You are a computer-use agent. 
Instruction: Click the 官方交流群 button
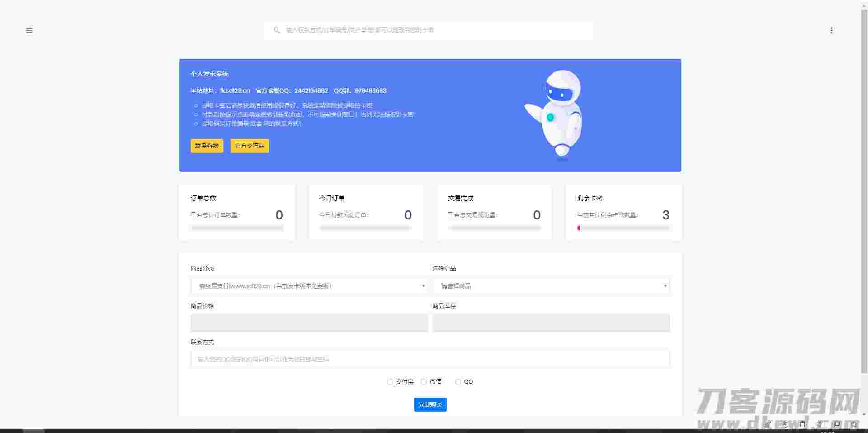click(249, 146)
